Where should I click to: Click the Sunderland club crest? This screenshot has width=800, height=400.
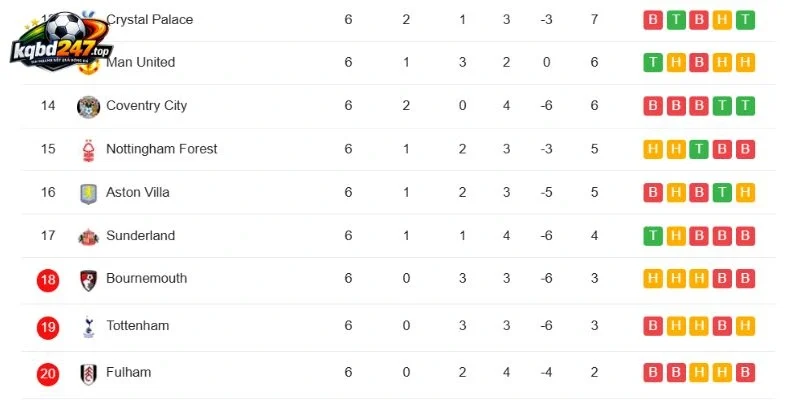pos(88,237)
